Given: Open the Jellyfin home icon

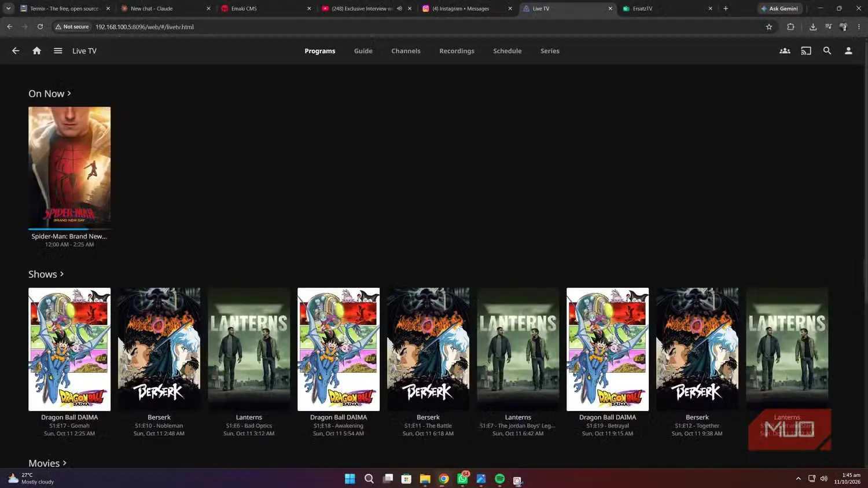Looking at the screenshot, I should click(x=36, y=51).
